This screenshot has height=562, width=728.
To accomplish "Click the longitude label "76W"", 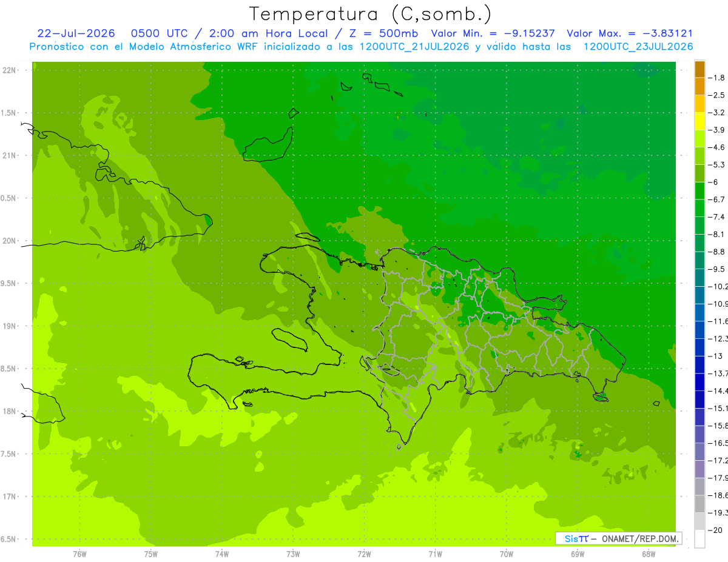I will (79, 554).
